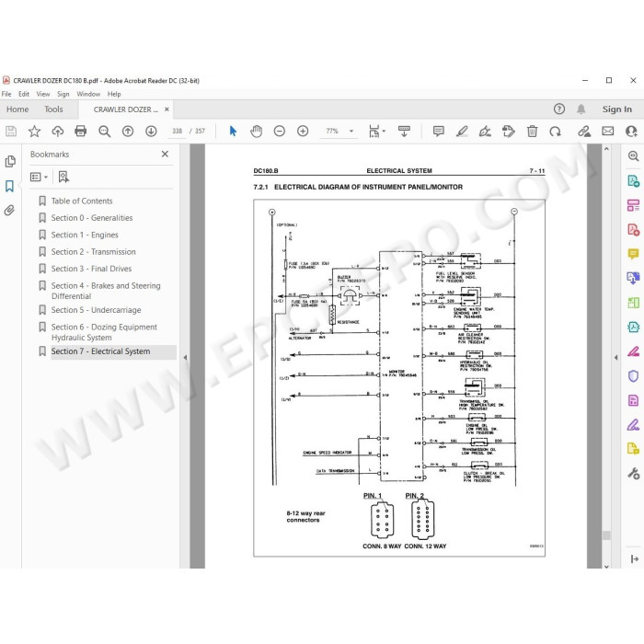Open the Table of Contents bookmark
644x644 pixels.
pyautogui.click(x=82, y=201)
